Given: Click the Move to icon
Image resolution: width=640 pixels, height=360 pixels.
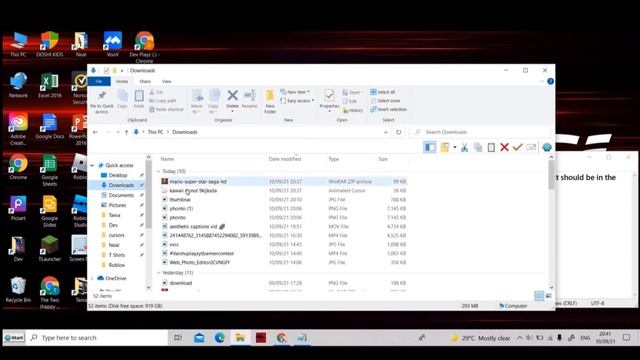Looking at the screenshot, I should point(197,96).
